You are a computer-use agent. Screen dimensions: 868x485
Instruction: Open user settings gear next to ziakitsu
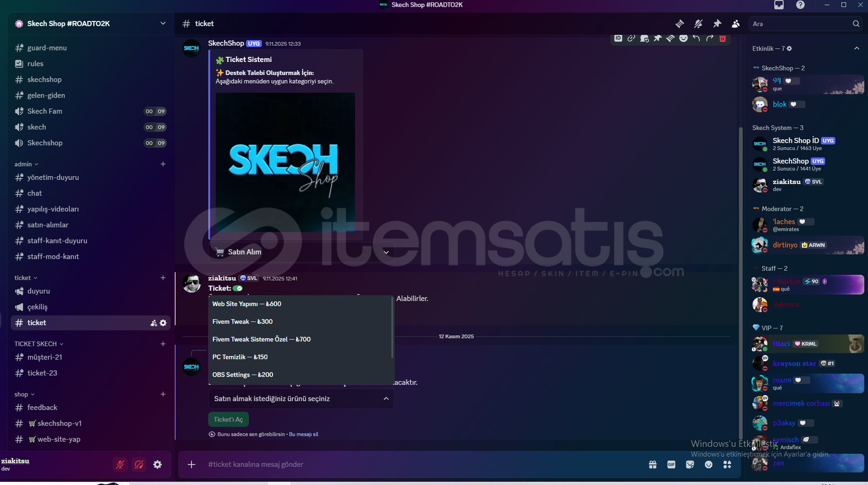pyautogui.click(x=157, y=465)
